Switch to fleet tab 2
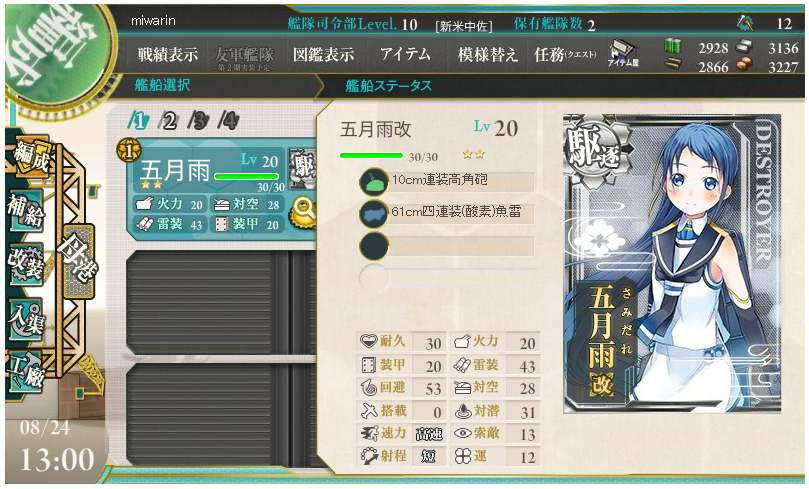809x489 pixels. 168,121
